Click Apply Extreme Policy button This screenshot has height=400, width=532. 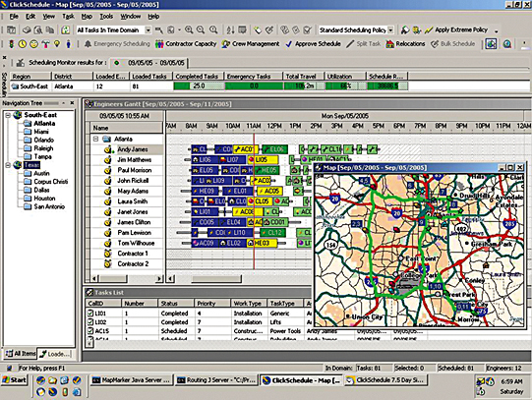tap(456, 30)
